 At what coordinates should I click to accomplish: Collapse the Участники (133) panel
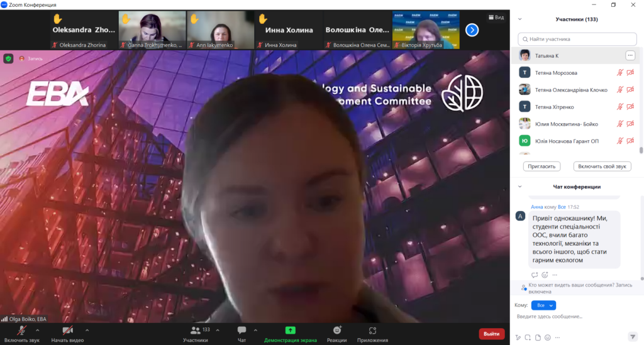pos(520,19)
